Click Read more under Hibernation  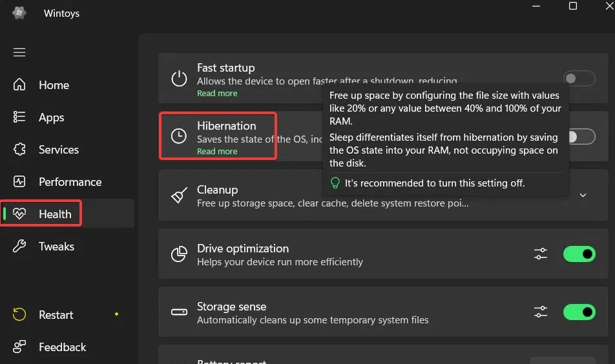click(217, 152)
